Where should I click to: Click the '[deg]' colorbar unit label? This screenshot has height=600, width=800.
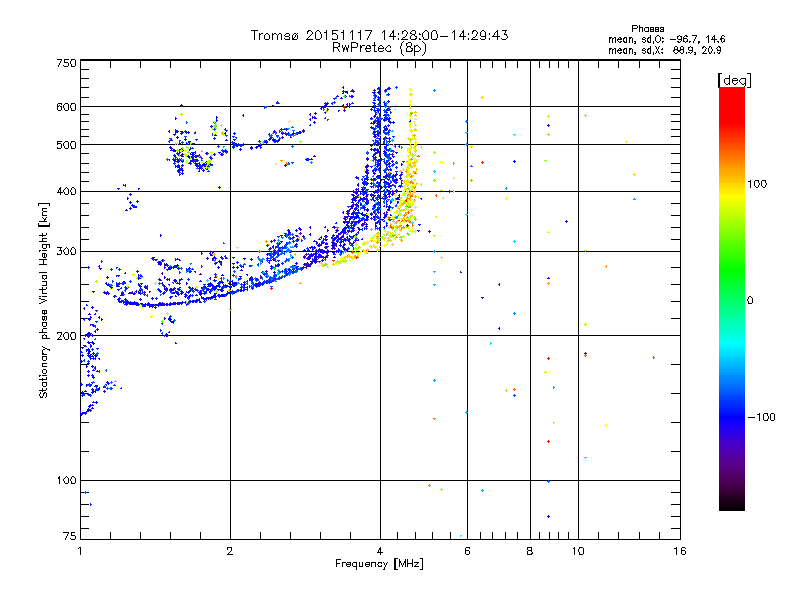point(734,80)
